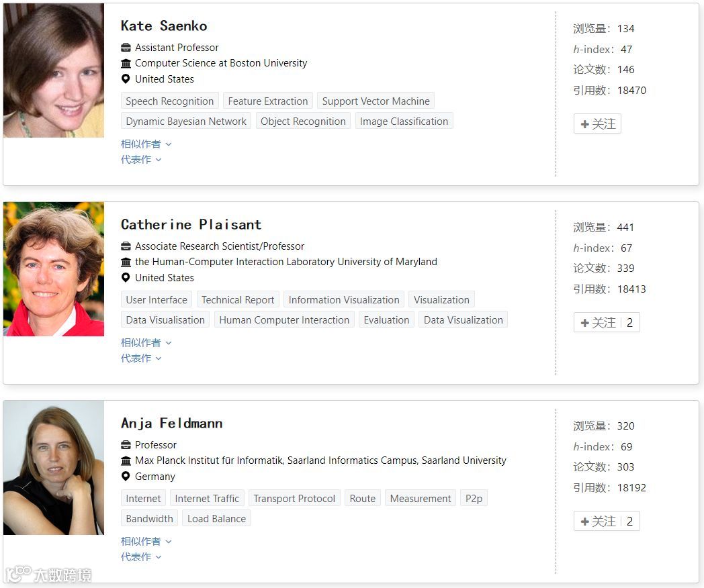This screenshot has height=588, width=704.
Task: Open Anja Feldmann's profile name link
Action: [x=171, y=424]
